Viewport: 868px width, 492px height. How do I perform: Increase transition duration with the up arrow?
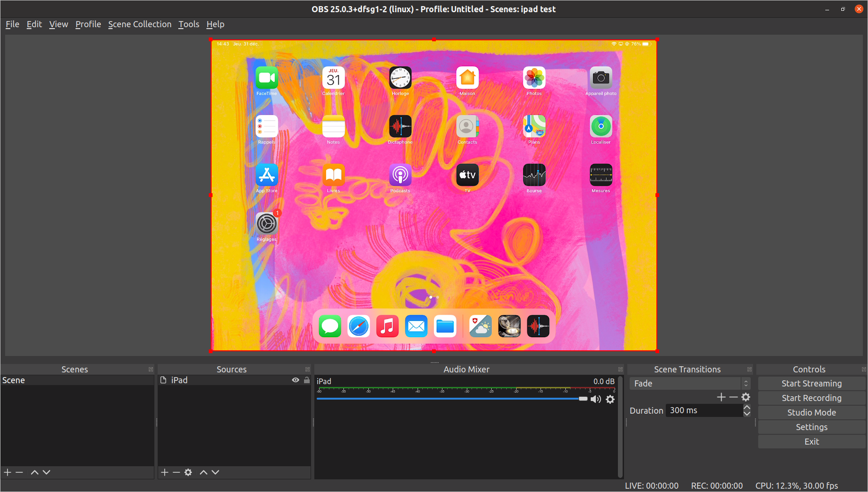click(x=747, y=408)
